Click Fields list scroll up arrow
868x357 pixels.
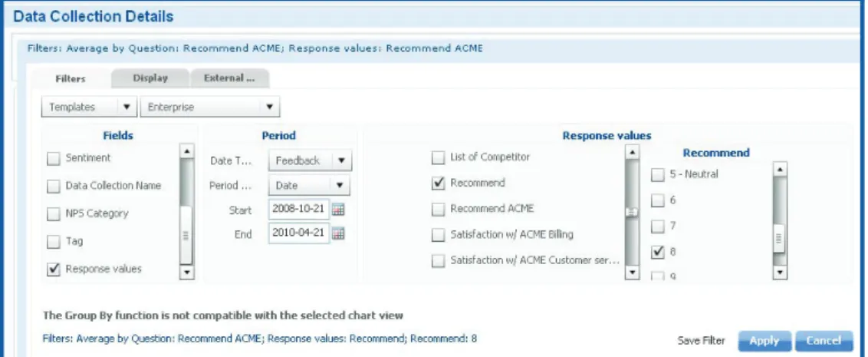tap(186, 150)
